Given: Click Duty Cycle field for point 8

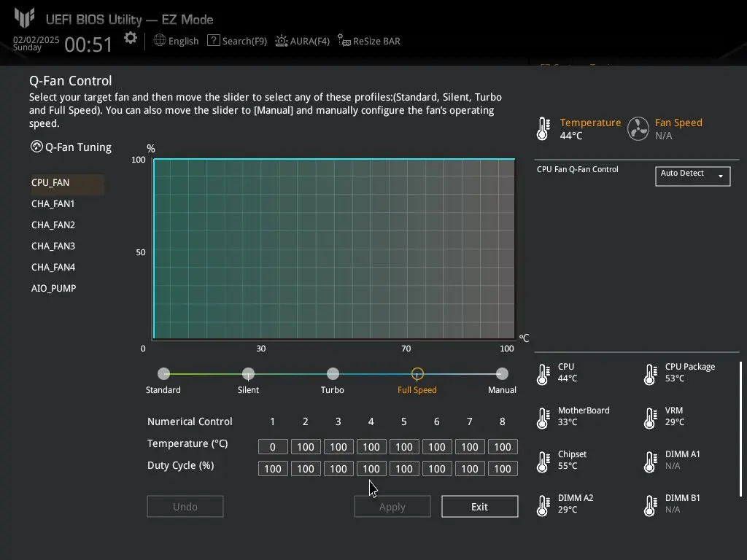Looking at the screenshot, I should [503, 469].
